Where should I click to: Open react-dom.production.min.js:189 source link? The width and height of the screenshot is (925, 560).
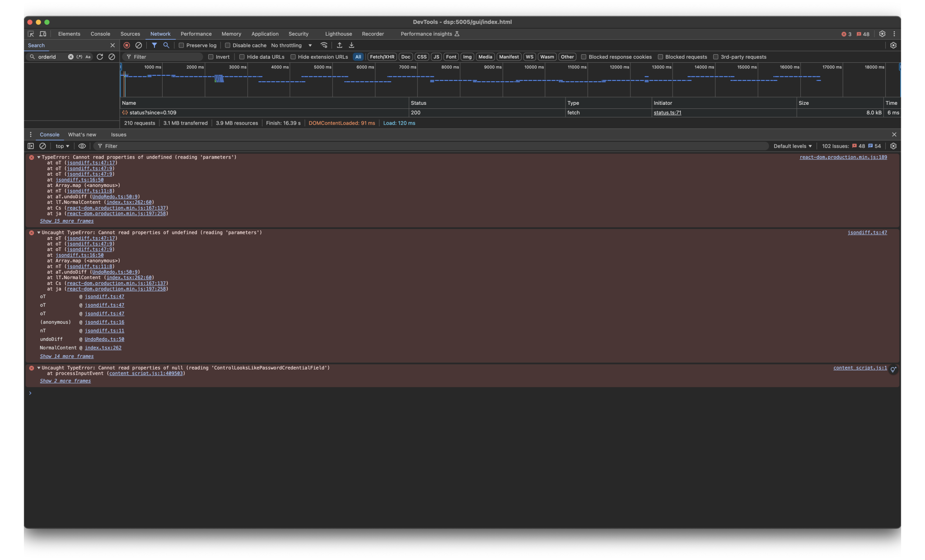[843, 157]
